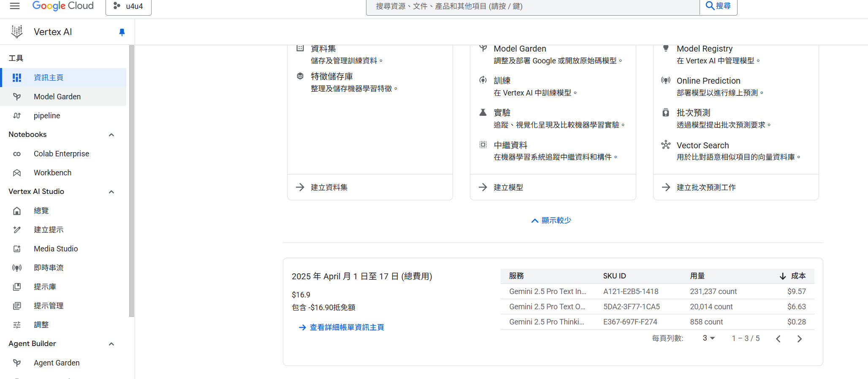Open the rows per page dropdown
This screenshot has width=868, height=379.
pos(708,338)
